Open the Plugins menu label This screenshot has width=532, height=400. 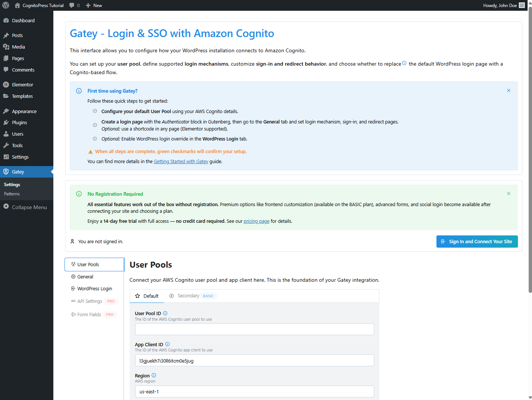point(19,123)
